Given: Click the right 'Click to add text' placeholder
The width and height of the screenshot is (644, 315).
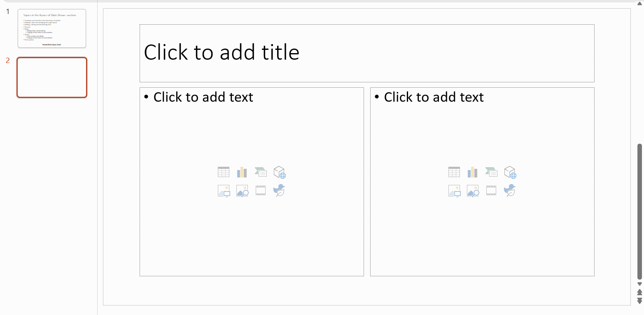Looking at the screenshot, I should (482, 182).
